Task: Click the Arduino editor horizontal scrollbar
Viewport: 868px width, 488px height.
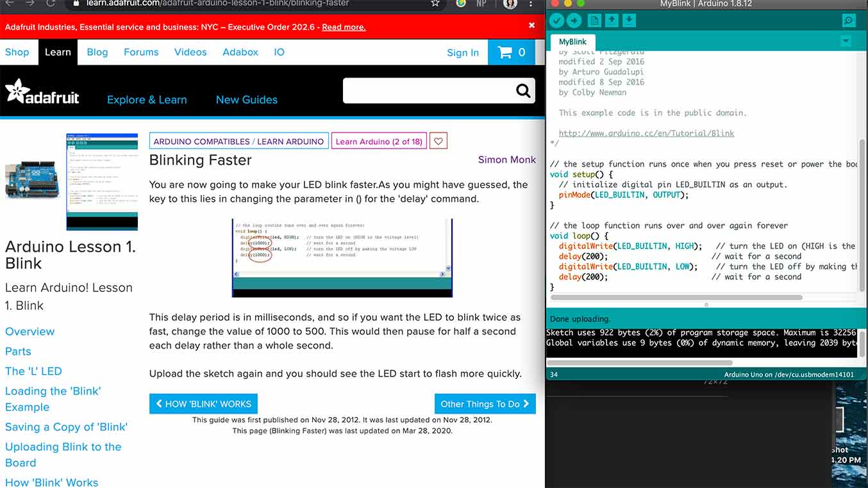Action: click(676, 298)
